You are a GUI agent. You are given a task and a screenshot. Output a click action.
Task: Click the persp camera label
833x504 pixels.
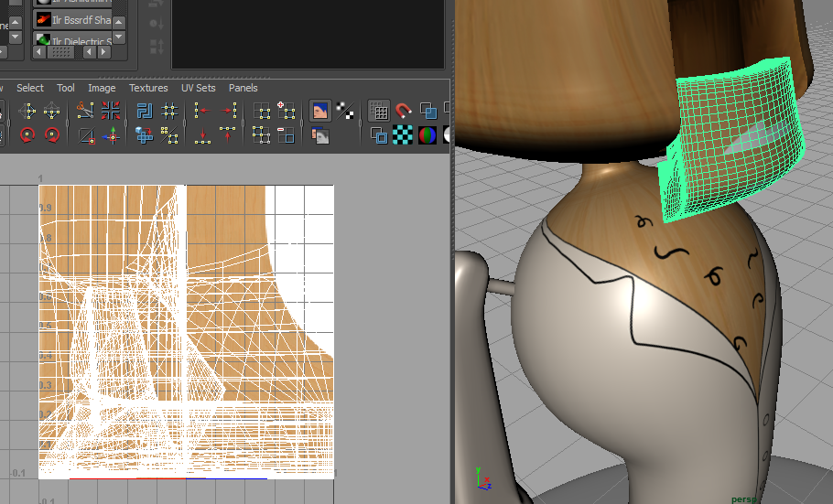click(742, 499)
